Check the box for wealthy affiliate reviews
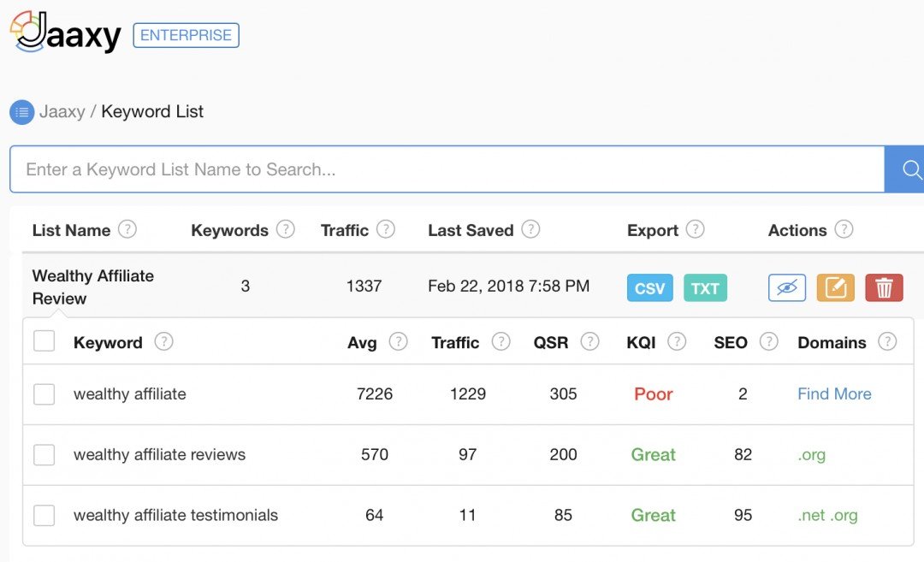 (x=44, y=455)
